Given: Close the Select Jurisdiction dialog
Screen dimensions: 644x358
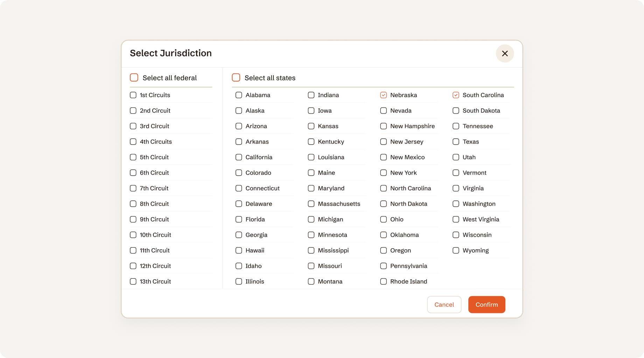Looking at the screenshot, I should click(505, 53).
